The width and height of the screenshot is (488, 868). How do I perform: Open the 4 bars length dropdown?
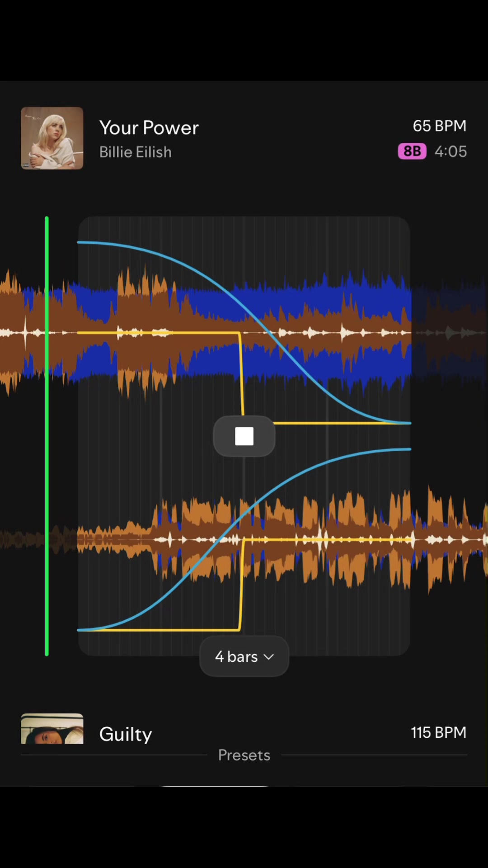coord(244,656)
